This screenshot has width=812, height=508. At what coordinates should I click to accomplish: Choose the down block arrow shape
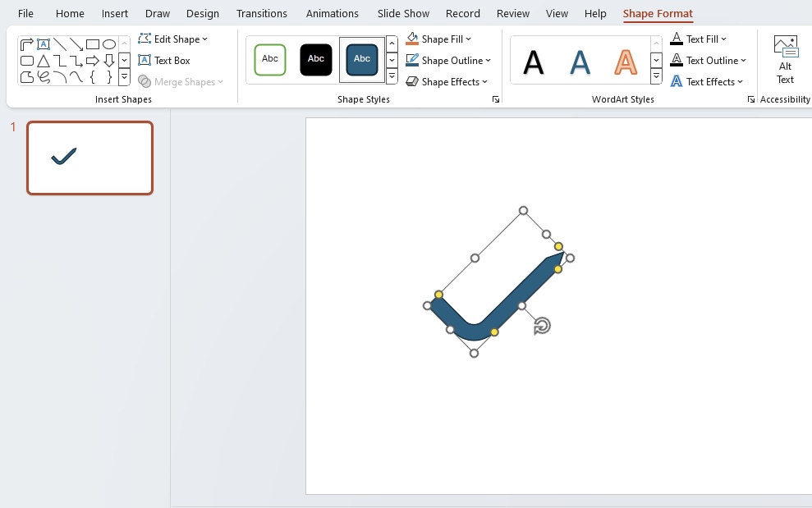tap(108, 61)
